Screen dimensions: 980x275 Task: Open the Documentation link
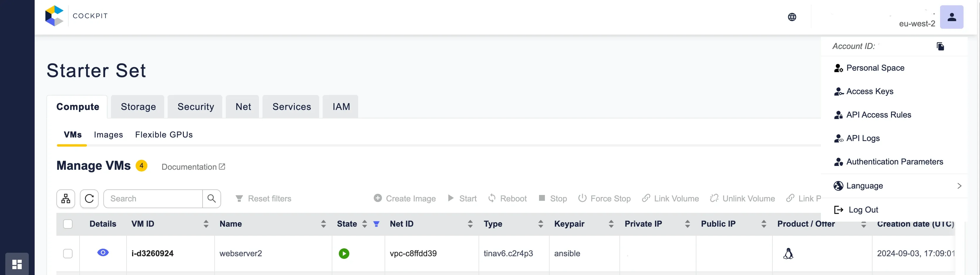[x=193, y=167]
